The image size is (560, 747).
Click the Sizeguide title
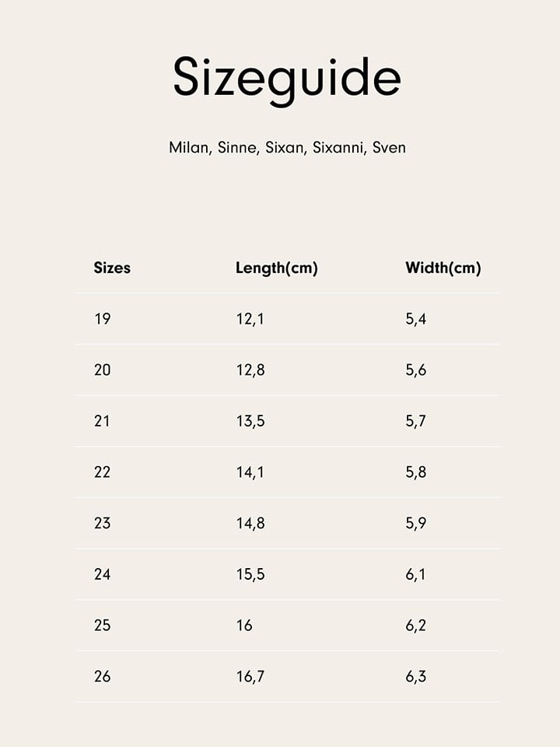(x=287, y=79)
